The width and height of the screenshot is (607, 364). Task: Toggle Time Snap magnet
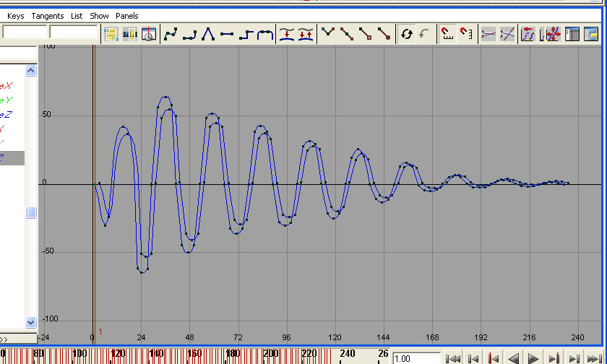point(447,34)
